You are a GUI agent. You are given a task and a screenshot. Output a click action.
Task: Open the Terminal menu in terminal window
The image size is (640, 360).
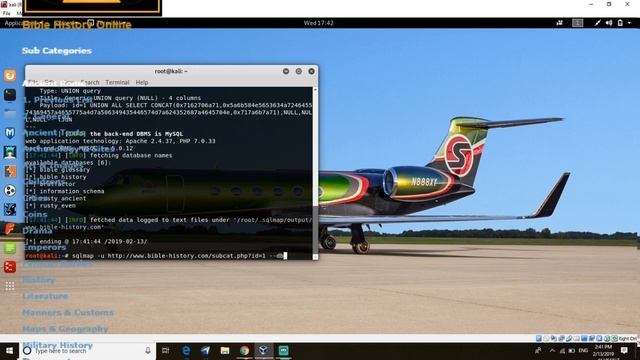pos(117,82)
